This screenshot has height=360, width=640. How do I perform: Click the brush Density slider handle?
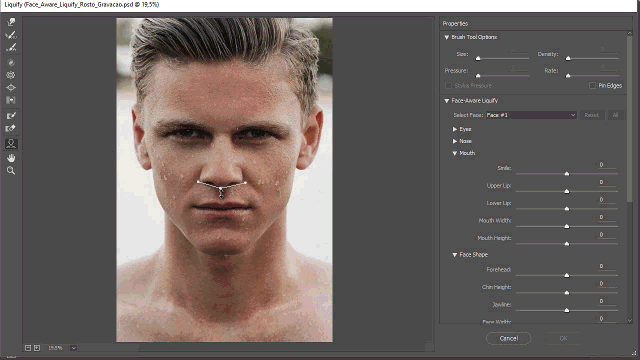(568, 59)
